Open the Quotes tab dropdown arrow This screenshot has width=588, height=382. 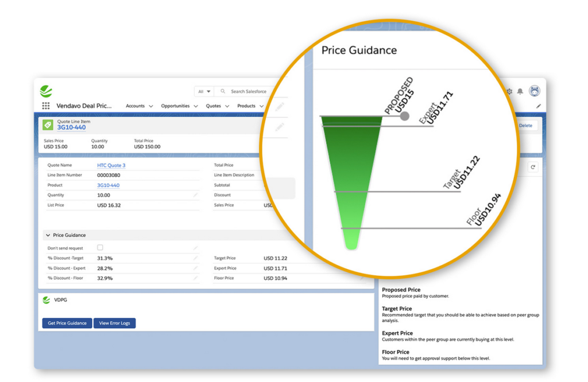[226, 106]
